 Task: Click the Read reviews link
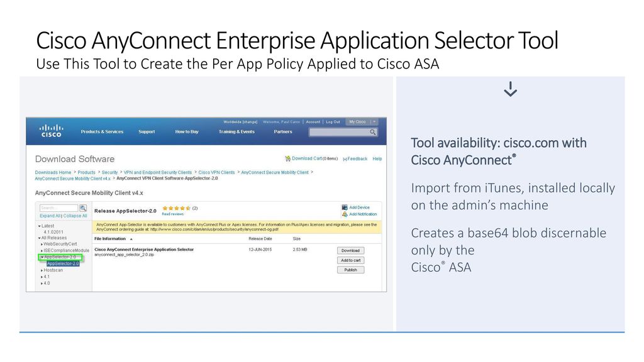[x=172, y=214]
